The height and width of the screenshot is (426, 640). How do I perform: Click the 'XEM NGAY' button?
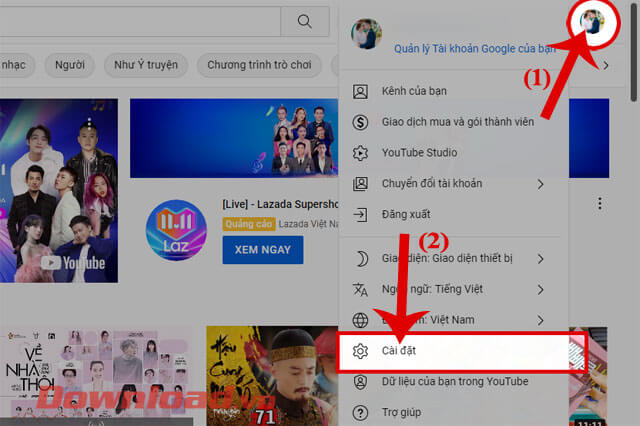coord(263,250)
